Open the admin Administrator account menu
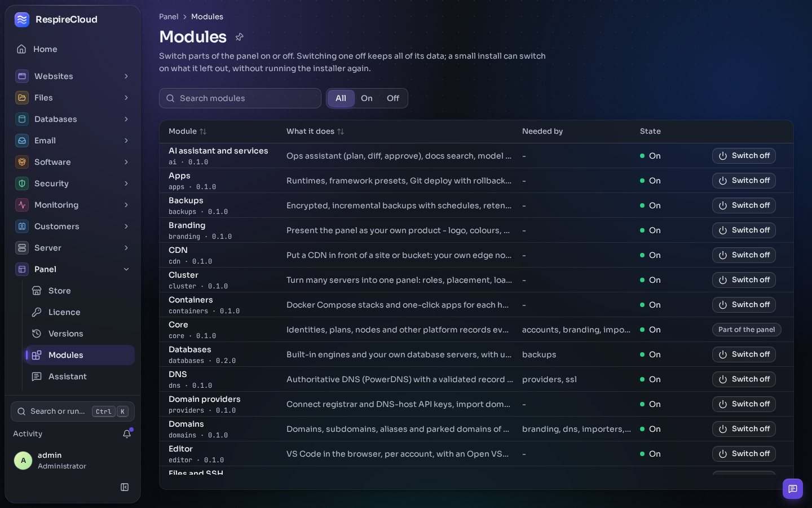 click(73, 461)
